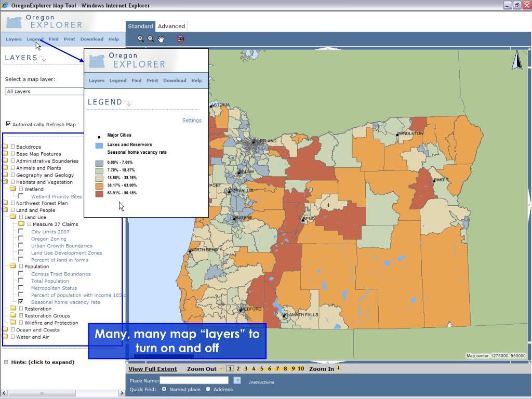
Task: Click the minus icon next to Zoom Out
Action: 220,368
